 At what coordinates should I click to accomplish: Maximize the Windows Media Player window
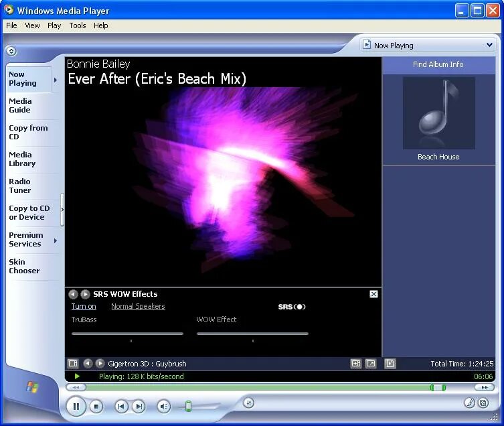pyautogui.click(x=477, y=11)
